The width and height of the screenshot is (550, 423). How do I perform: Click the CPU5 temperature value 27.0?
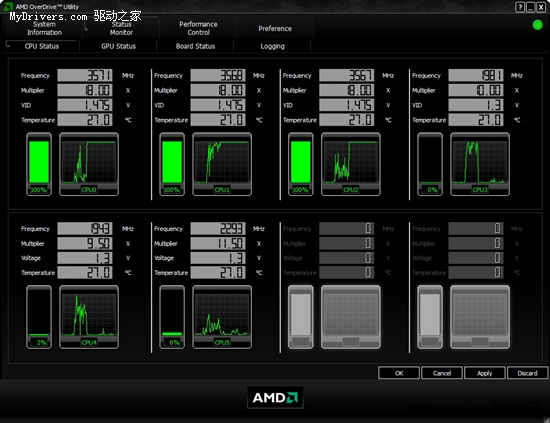(218, 273)
